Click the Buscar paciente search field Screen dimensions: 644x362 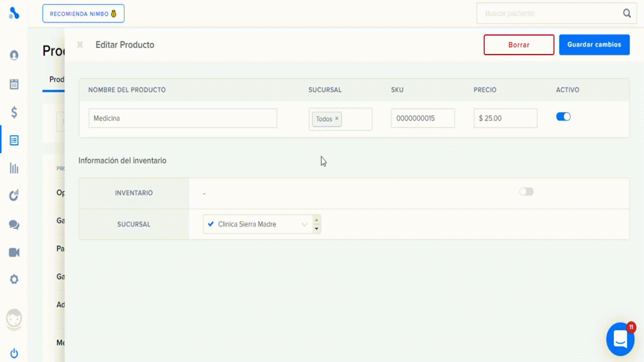point(550,13)
